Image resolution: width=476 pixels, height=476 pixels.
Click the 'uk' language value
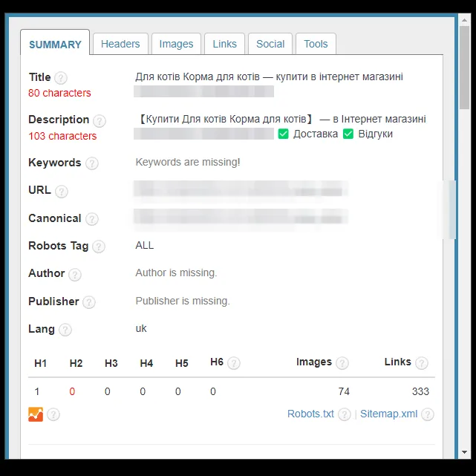click(141, 328)
